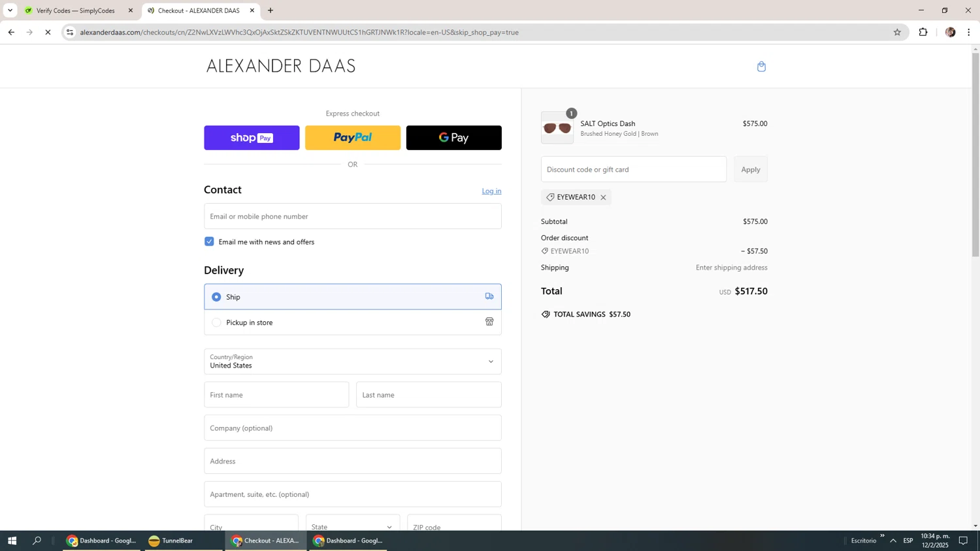This screenshot has height=551, width=980.
Task: Open Windows taskbar search
Action: tap(37, 541)
